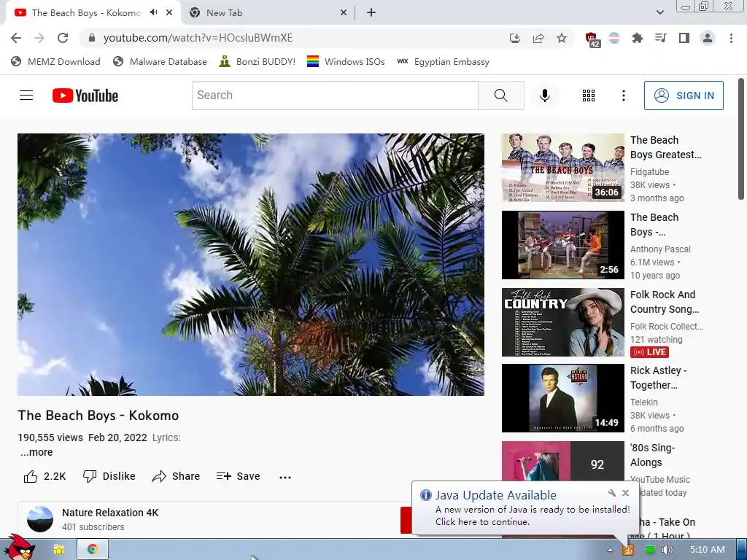Open Nature Relaxation 4K channel name

coord(110,513)
